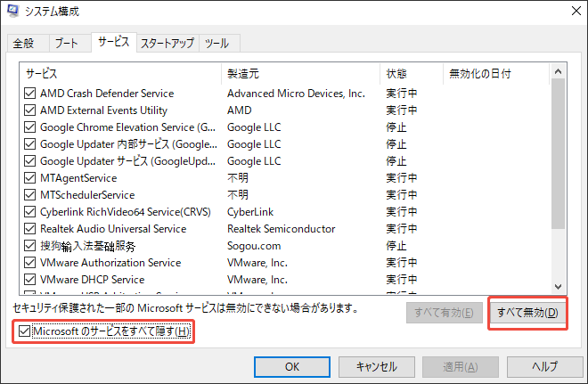Open help with ヘルプ button
The height and width of the screenshot is (384, 588).
click(x=545, y=366)
